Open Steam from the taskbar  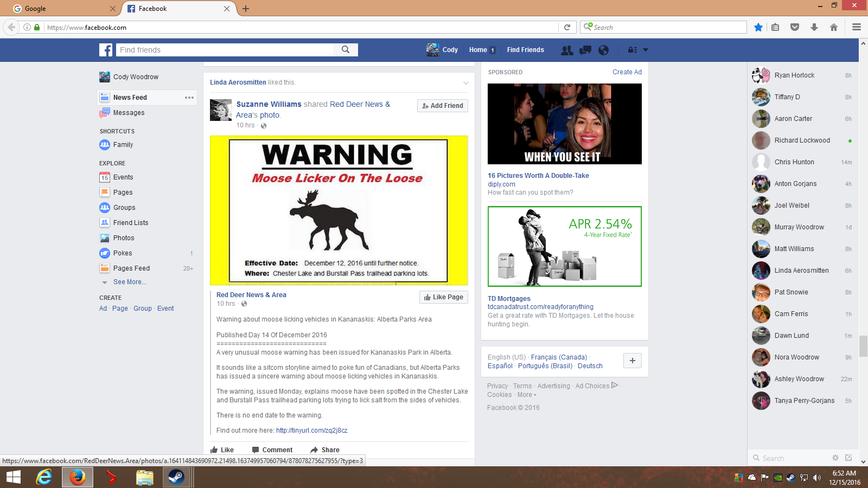tap(176, 477)
